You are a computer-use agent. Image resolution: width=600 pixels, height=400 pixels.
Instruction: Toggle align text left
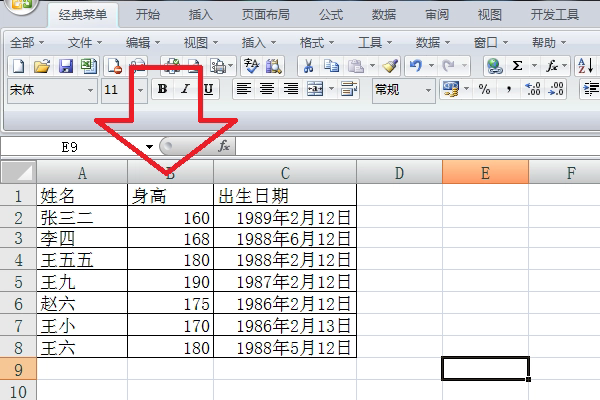(x=244, y=90)
